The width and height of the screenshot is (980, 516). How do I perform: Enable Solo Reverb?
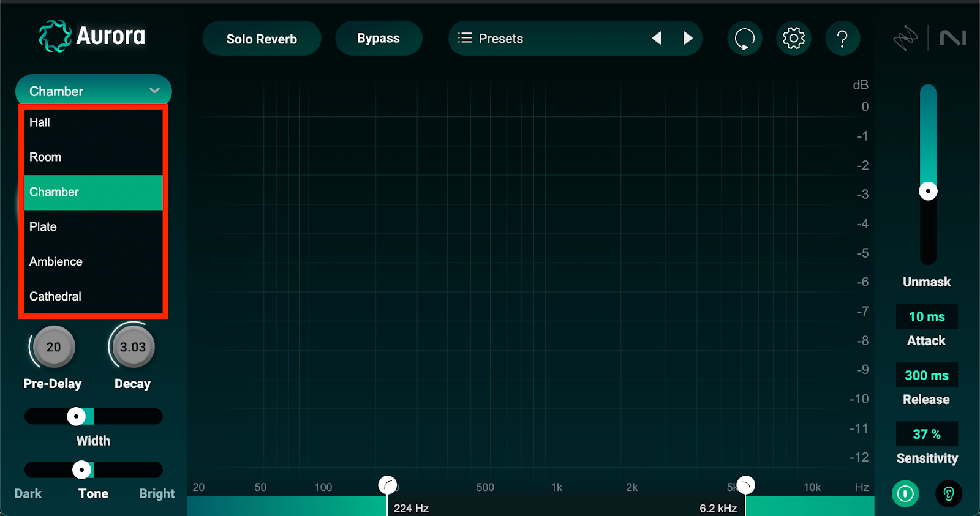(x=262, y=39)
